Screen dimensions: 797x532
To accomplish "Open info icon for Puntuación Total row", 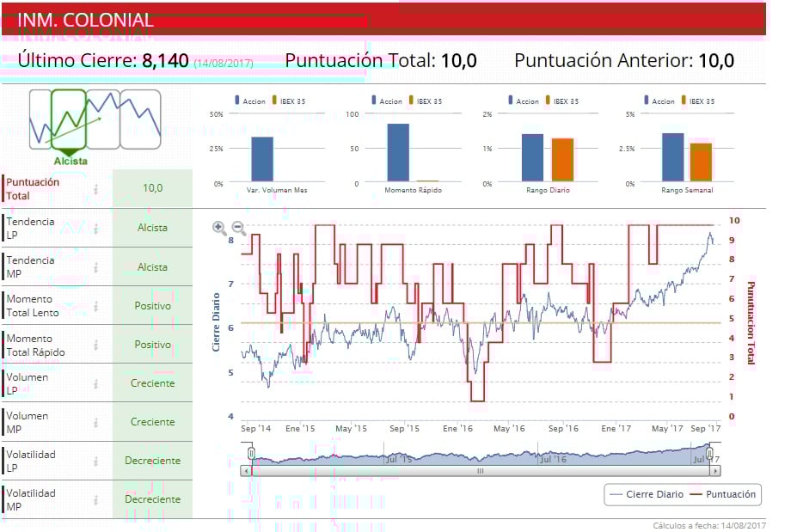I will 95,189.
